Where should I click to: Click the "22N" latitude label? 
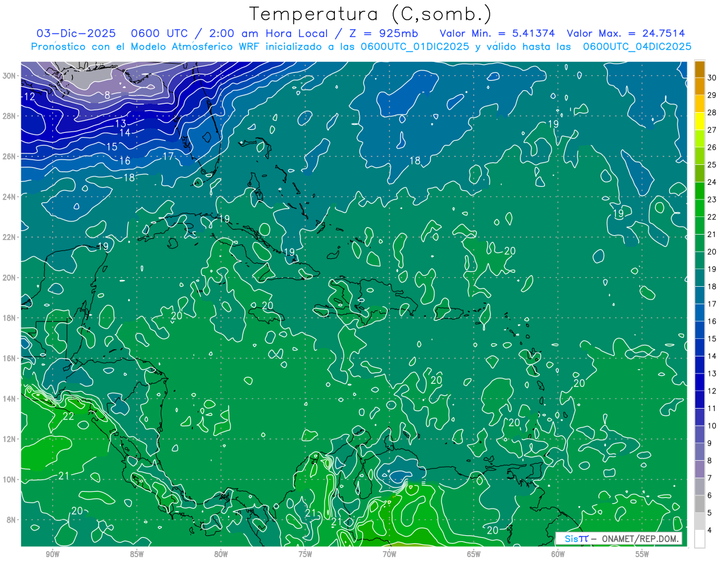click(x=10, y=237)
